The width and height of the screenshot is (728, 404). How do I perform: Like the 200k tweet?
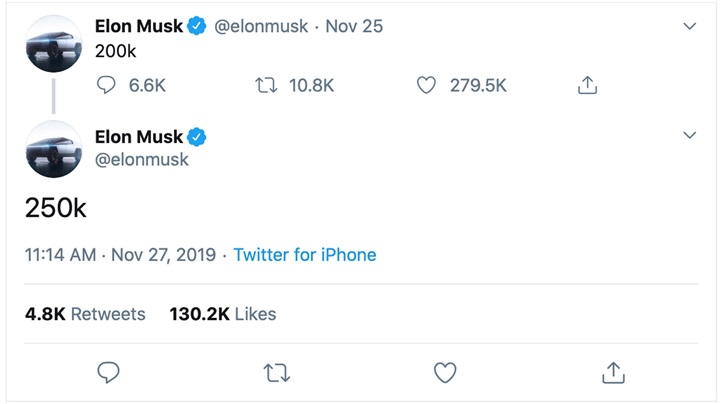(x=427, y=86)
